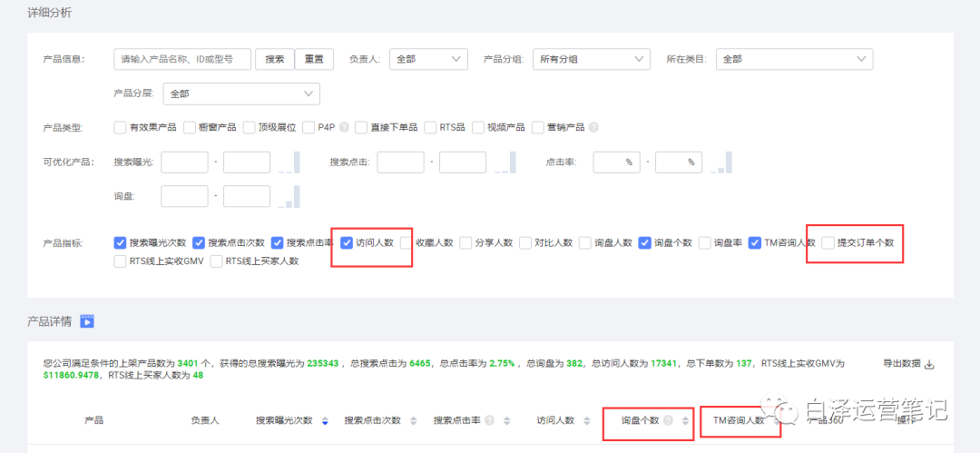Check the 提交订单个数 metric checkbox

pyautogui.click(x=828, y=242)
